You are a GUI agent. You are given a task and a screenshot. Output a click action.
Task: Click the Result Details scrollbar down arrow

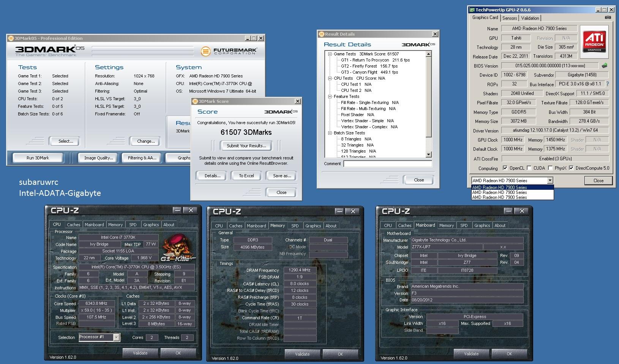(429, 154)
